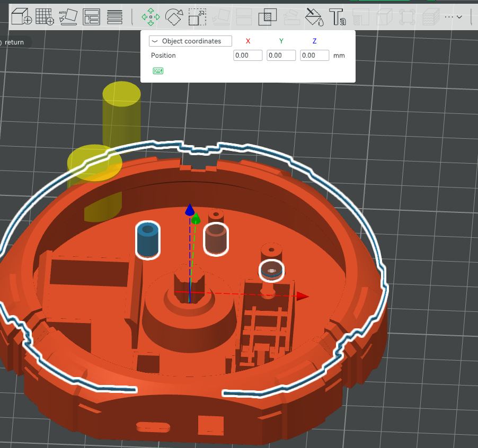Click the Z position value field

click(314, 56)
